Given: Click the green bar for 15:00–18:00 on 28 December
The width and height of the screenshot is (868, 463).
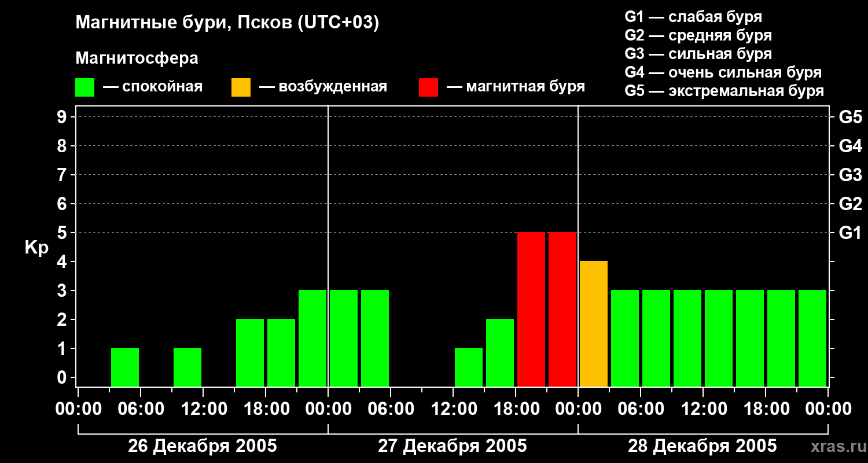Looking at the screenshot, I should point(750,338).
